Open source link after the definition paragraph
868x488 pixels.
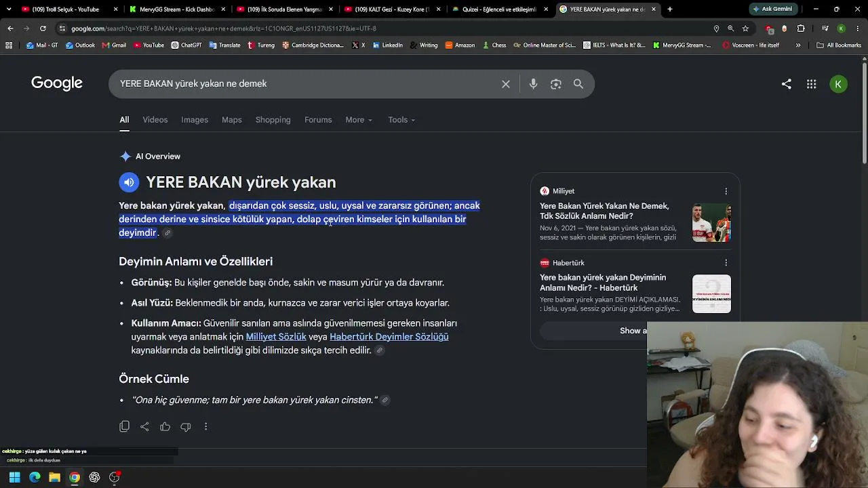(x=167, y=233)
